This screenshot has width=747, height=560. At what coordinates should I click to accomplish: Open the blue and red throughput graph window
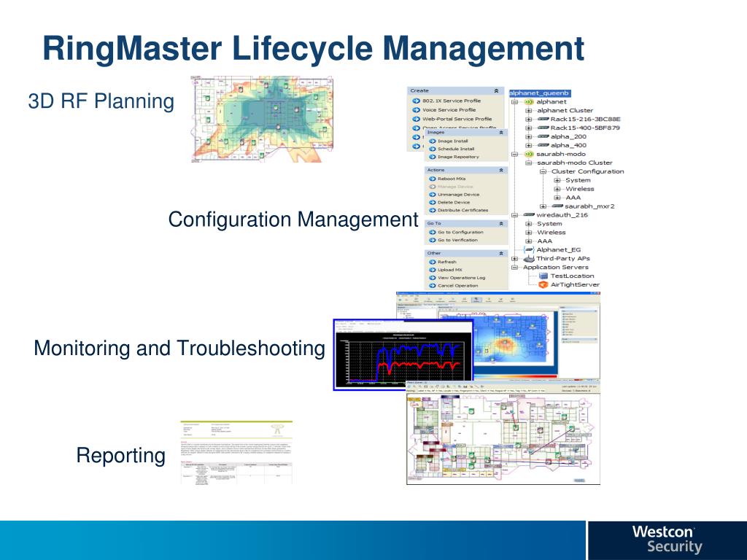pyautogui.click(x=403, y=355)
